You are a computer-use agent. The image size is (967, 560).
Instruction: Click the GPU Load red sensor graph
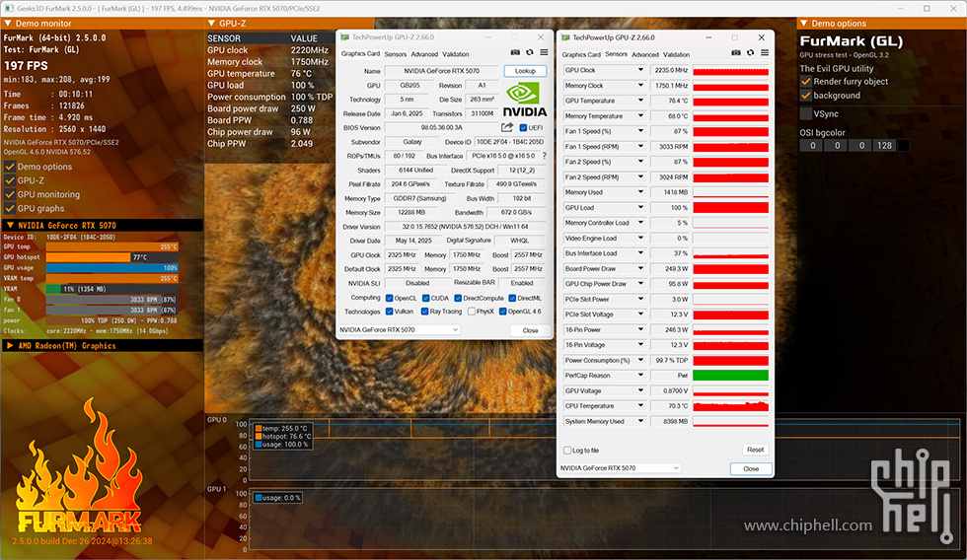click(x=731, y=208)
